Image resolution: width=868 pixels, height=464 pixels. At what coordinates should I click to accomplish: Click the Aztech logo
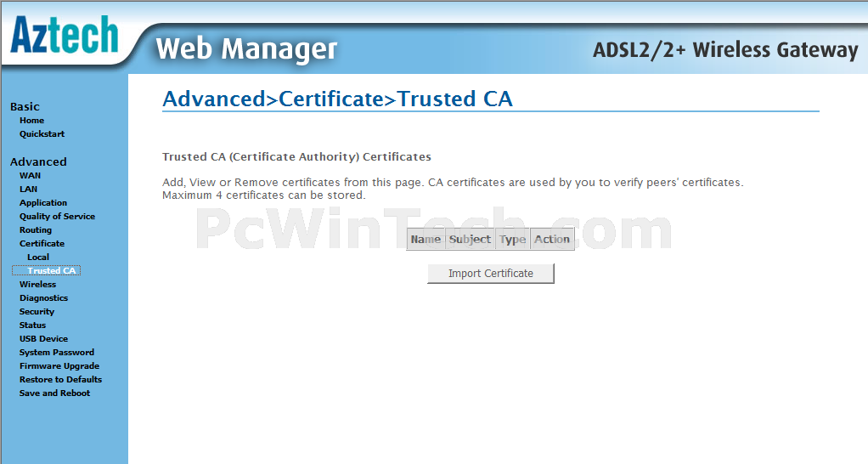[x=65, y=34]
